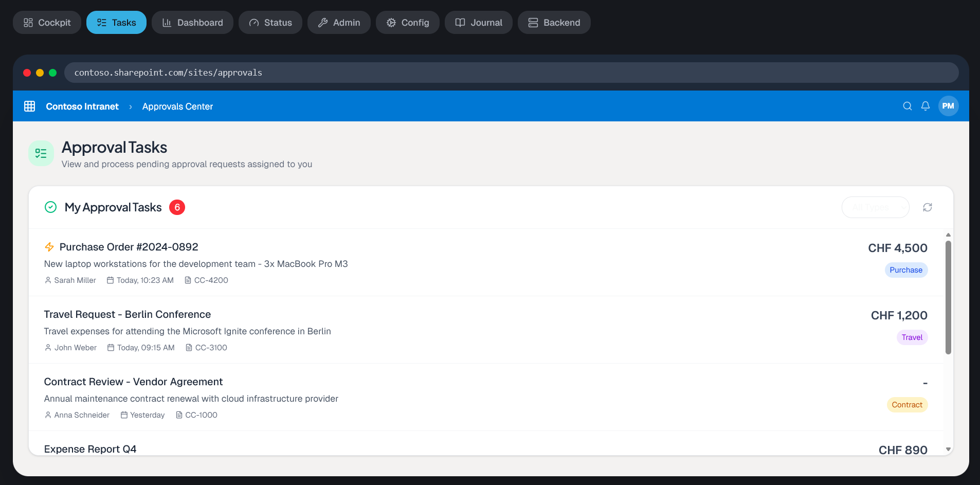
Task: Navigate to the Approvals Center link
Action: [x=177, y=106]
